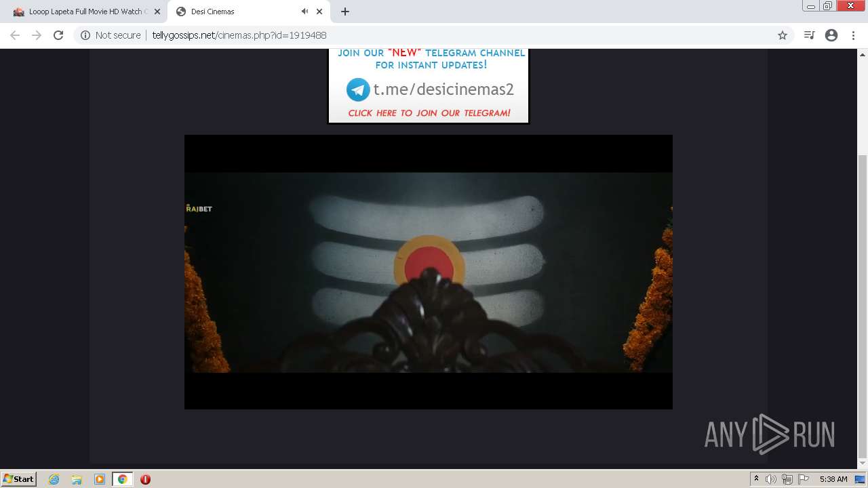This screenshot has height=488, width=868.
Task: Open the media controls icon
Action: tap(809, 35)
